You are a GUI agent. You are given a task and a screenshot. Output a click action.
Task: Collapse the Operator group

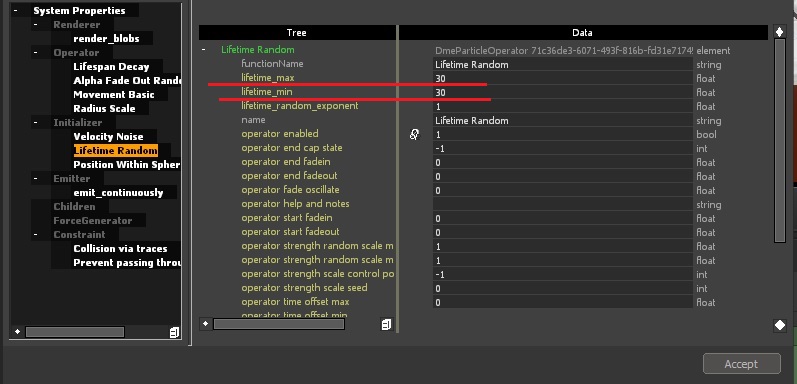(x=35, y=52)
